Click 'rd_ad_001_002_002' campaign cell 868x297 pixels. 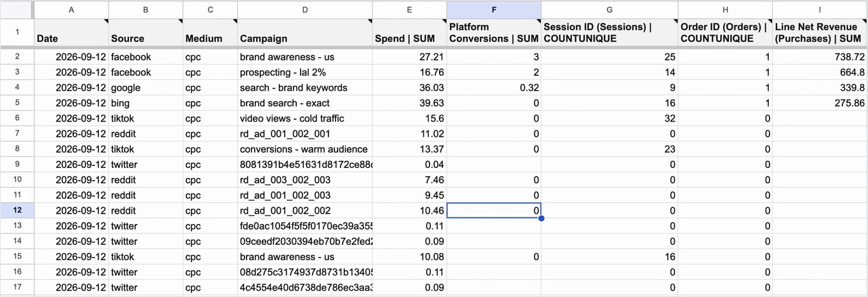tap(305, 211)
